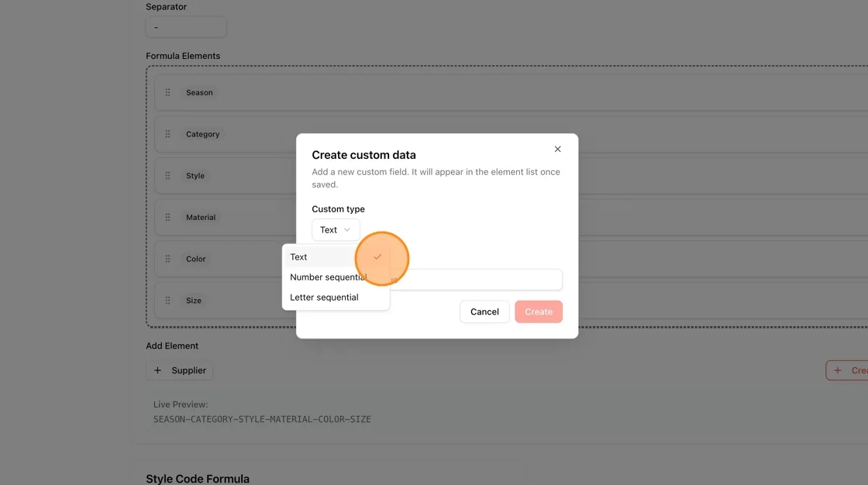Screen dimensions: 868x485
Task: Select Text option in dropdown list
Action: [336, 257]
